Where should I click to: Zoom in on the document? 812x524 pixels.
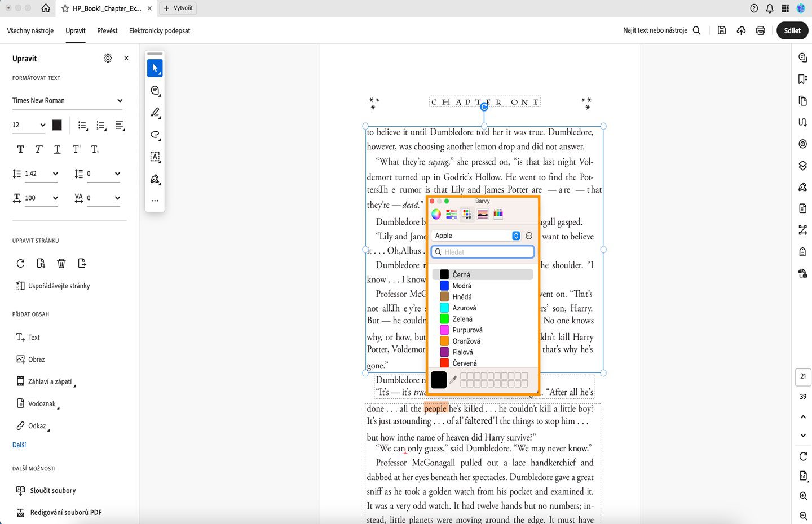coord(803,496)
